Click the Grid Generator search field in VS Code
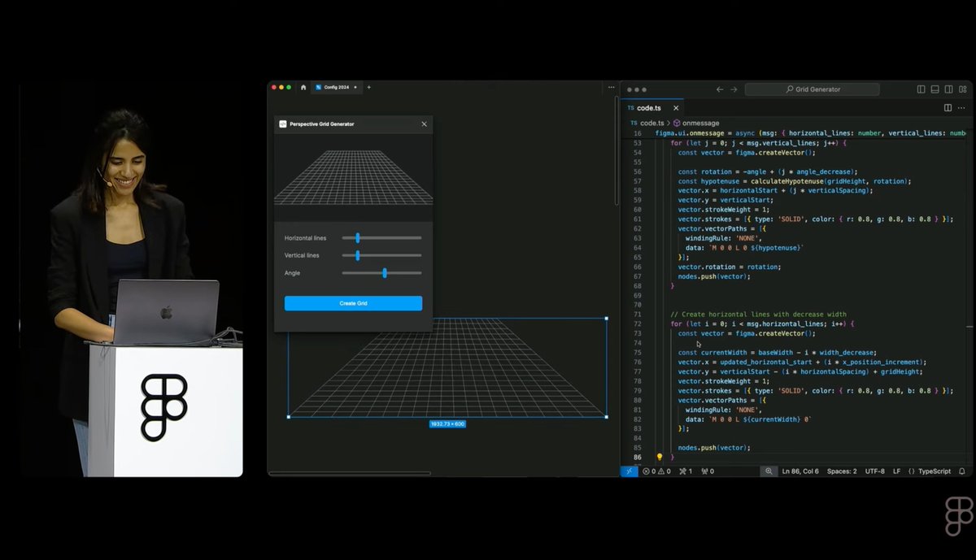The image size is (976, 560). (x=812, y=89)
